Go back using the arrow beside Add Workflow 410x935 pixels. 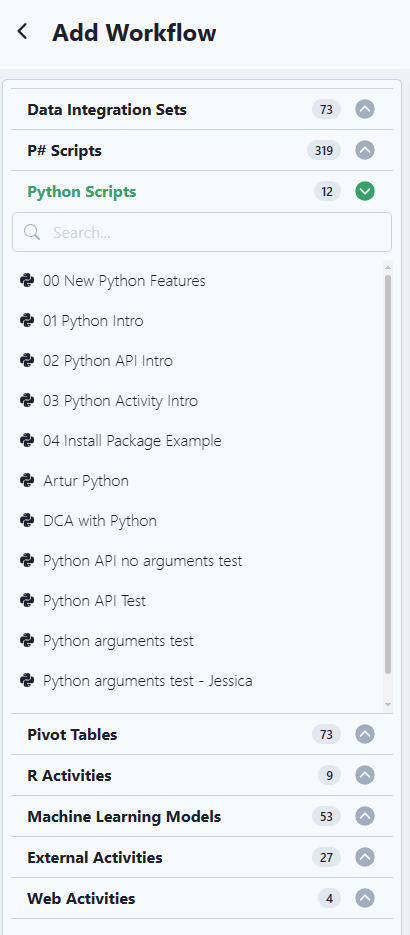(23, 32)
